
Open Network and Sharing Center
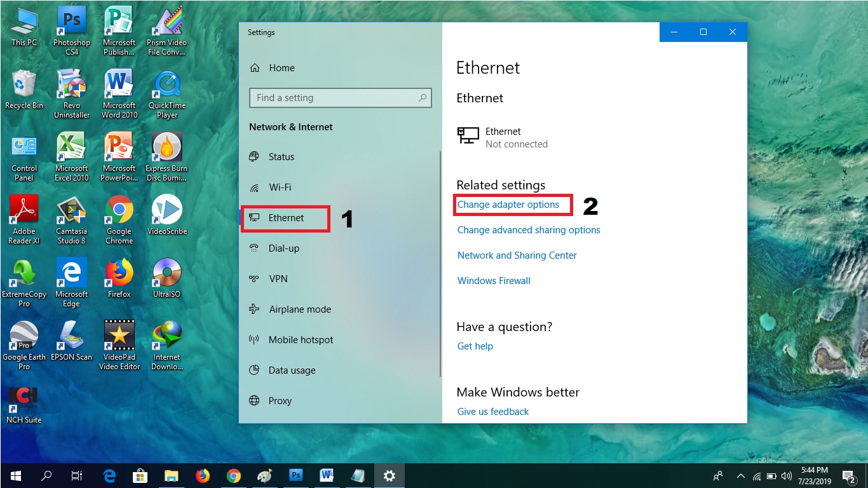point(517,255)
